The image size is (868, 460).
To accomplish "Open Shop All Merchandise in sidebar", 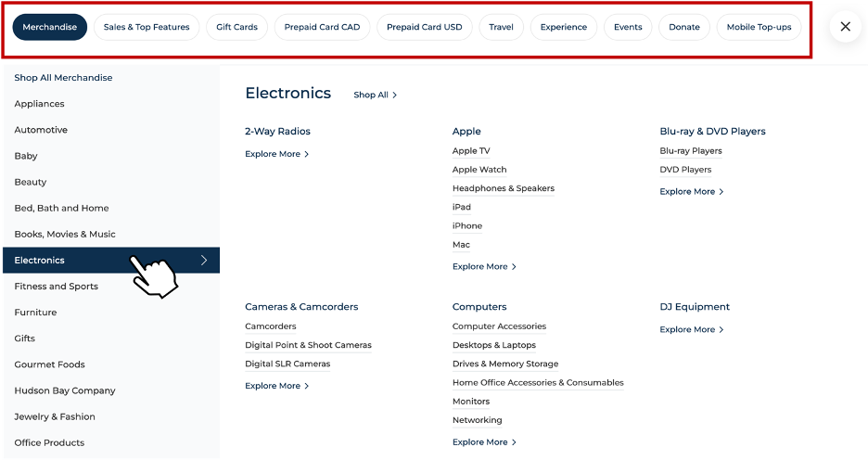I will pyautogui.click(x=63, y=78).
